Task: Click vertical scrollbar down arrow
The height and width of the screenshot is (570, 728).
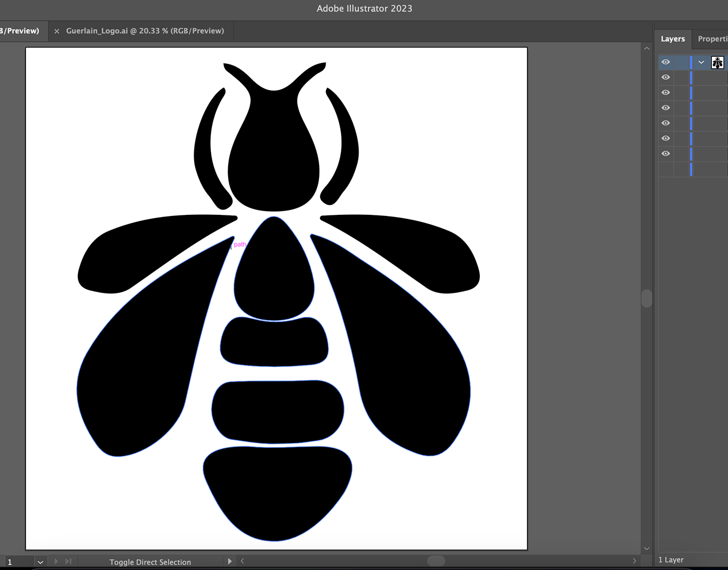Action: pos(647,549)
